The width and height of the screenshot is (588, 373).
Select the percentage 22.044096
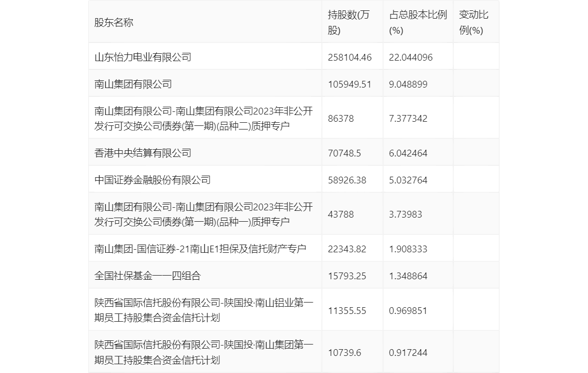tap(411, 58)
